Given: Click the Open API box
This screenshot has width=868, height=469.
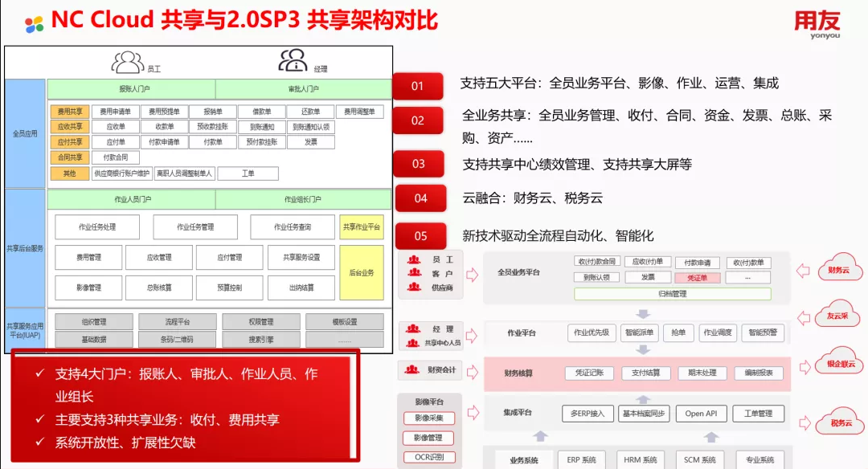Looking at the screenshot, I should 702,414.
